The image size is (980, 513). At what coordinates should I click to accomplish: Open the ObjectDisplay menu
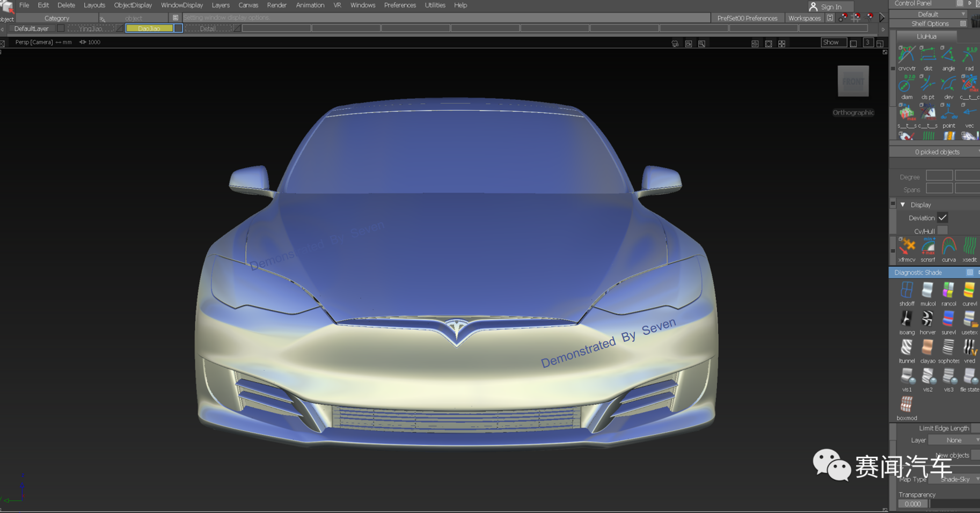(x=133, y=5)
